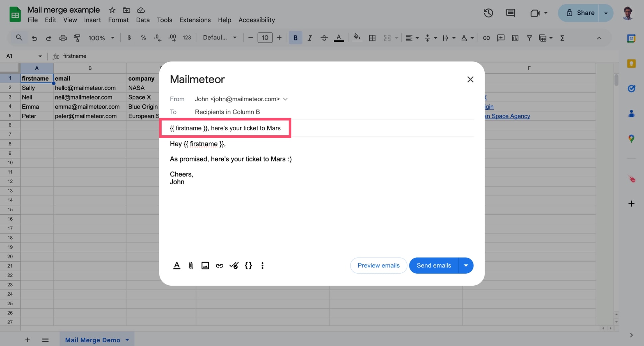Collapse the toolbar with the caret
Viewport: 644px width, 346px height.
[599, 38]
